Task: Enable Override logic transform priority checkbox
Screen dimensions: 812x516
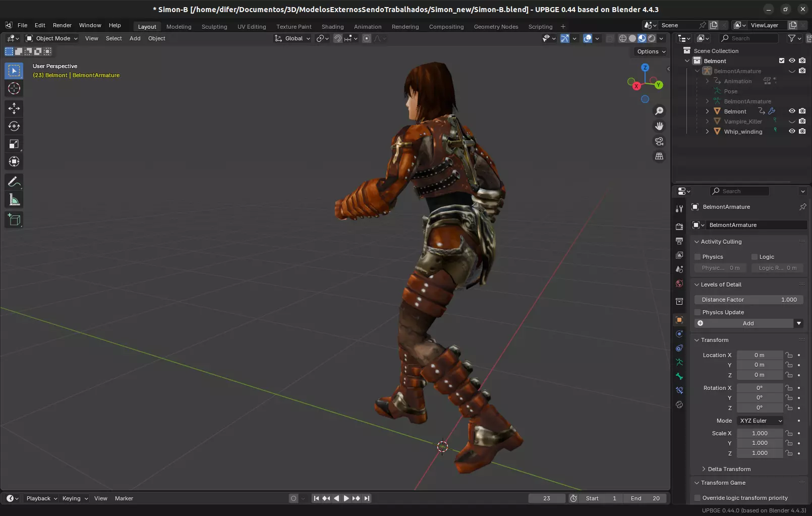Action: [x=698, y=498]
